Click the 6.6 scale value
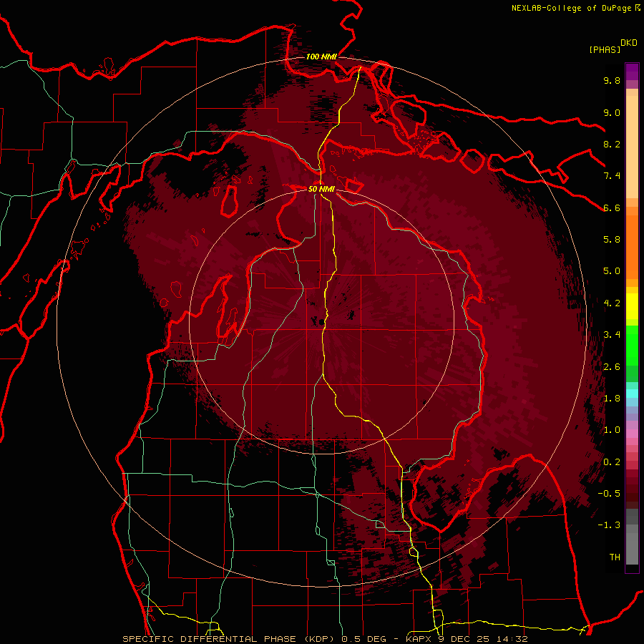The width and height of the screenshot is (644, 644). point(612,208)
